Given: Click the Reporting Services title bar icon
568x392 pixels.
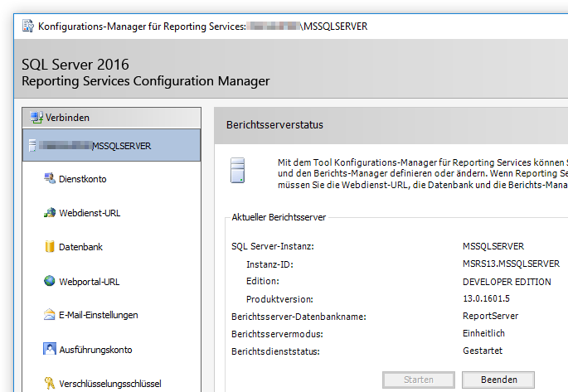Looking at the screenshot, I should [x=28, y=26].
